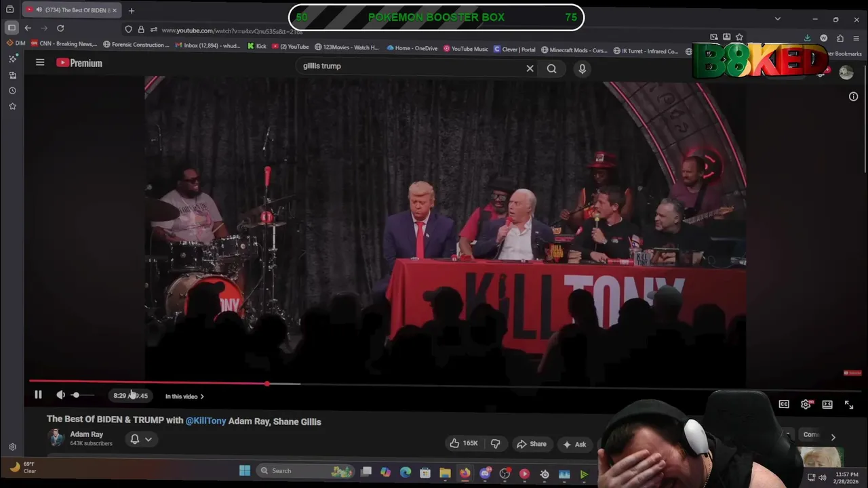868x488 pixels.
Task: Open the video info card icon
Action: [853, 97]
